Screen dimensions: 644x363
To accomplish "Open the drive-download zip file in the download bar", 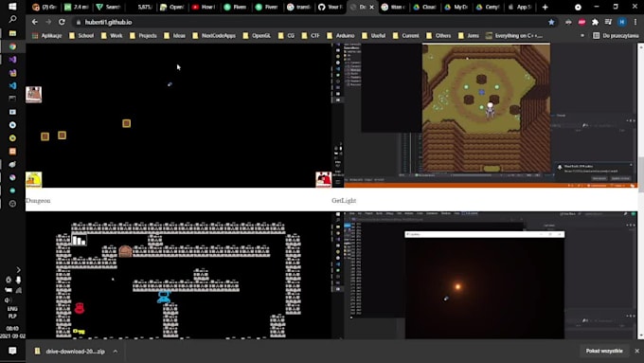I will coord(70,352).
